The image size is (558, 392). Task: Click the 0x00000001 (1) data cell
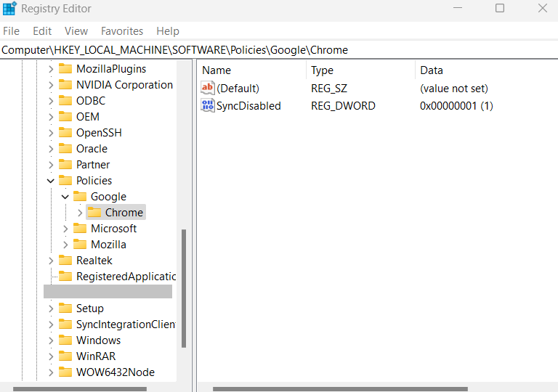pyautogui.click(x=456, y=106)
